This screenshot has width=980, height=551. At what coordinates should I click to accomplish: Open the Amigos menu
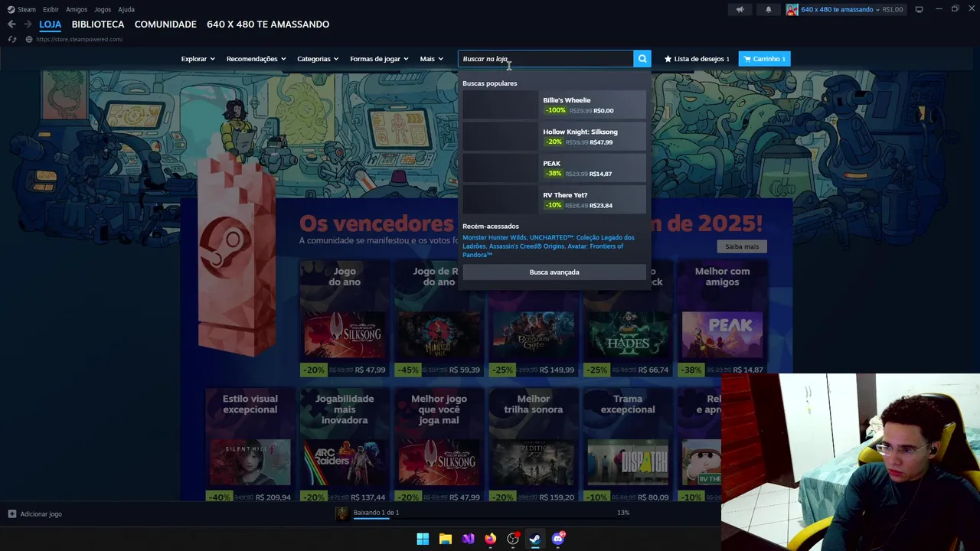77,9
